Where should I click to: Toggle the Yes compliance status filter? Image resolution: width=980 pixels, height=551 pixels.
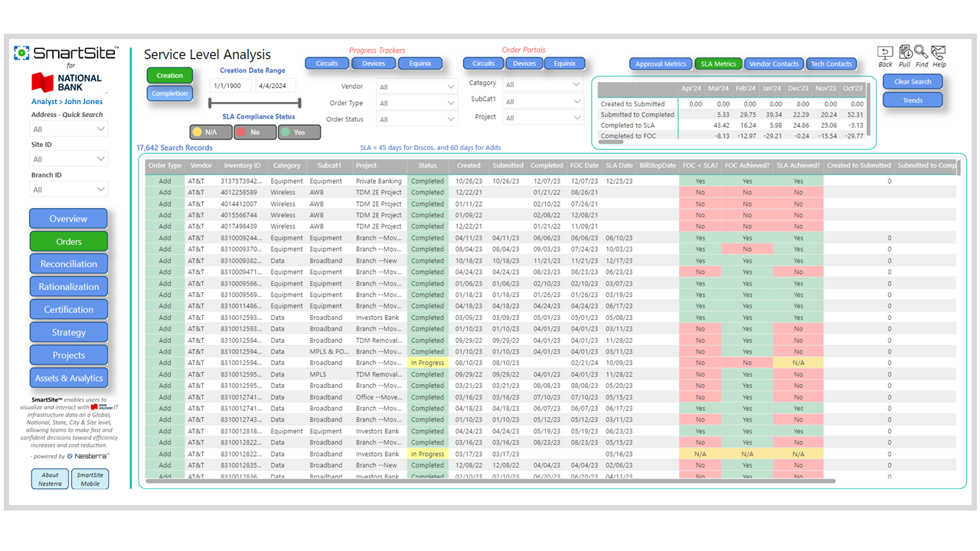(299, 132)
